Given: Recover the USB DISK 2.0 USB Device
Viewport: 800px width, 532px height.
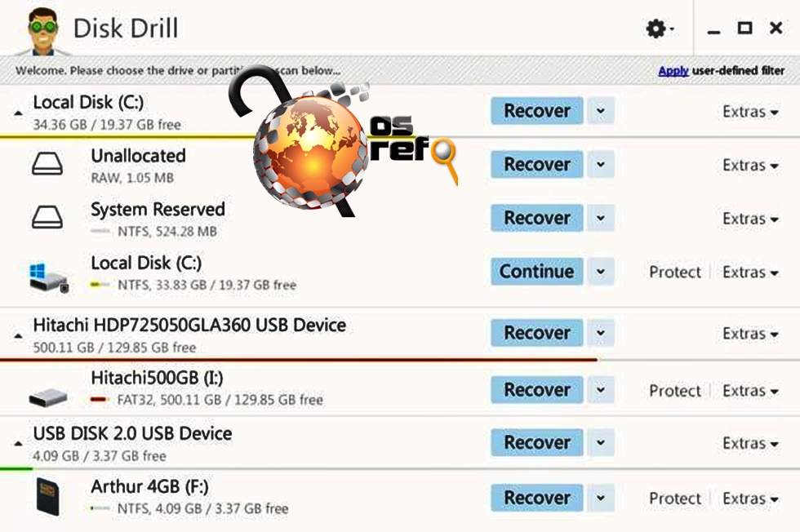Looking at the screenshot, I should click(537, 442).
